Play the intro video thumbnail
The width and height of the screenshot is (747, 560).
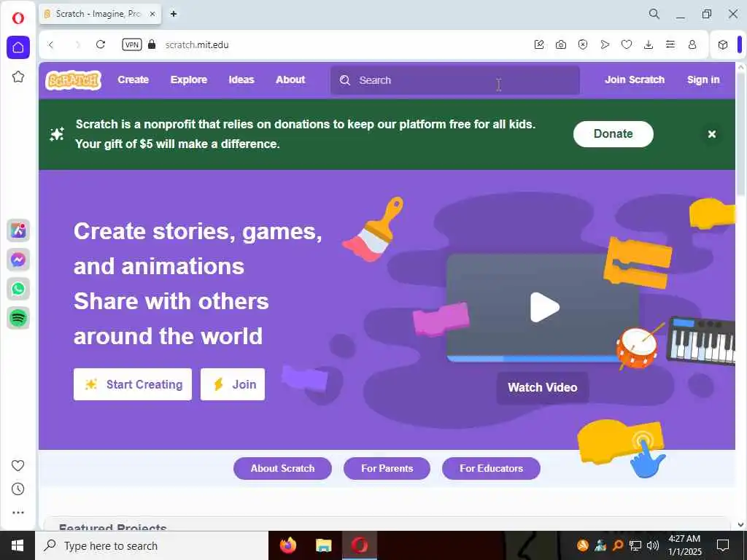[544, 307]
